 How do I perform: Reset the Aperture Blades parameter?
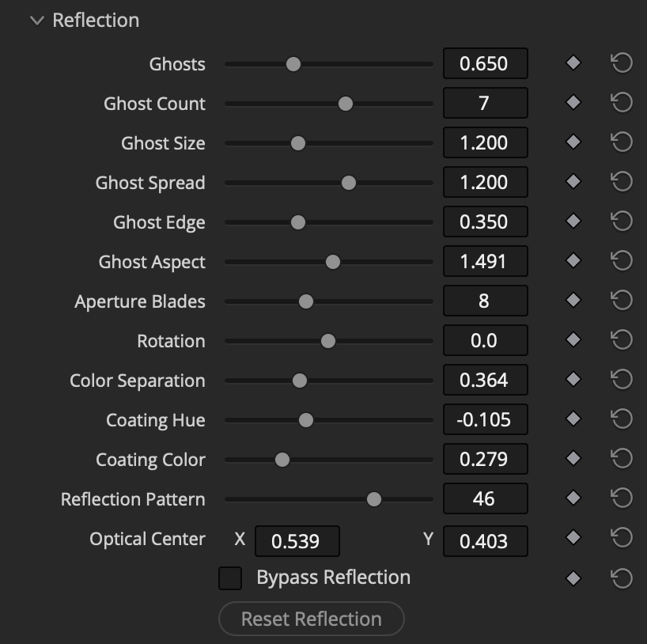tap(622, 301)
